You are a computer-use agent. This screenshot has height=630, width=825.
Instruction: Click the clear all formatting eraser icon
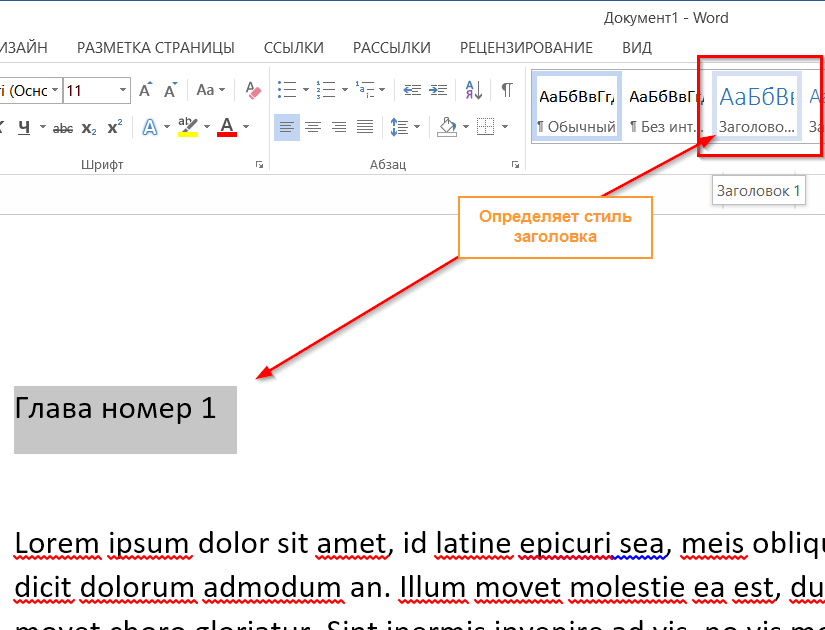pos(252,90)
